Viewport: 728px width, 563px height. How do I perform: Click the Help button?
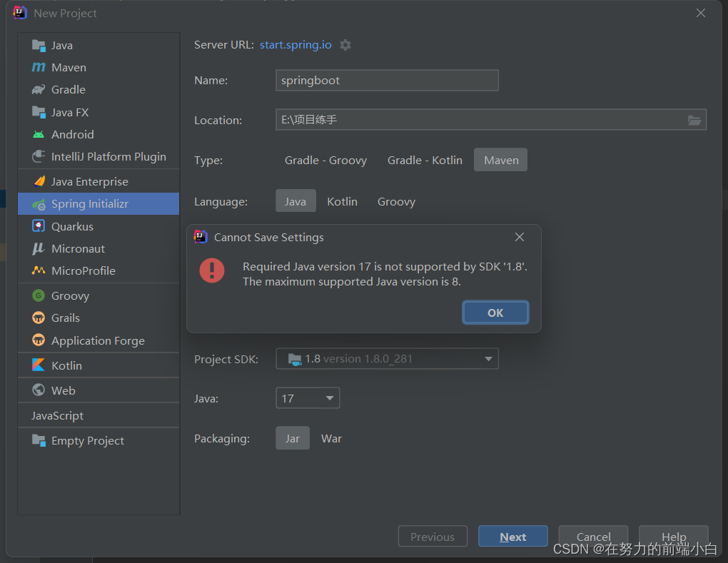point(673,537)
